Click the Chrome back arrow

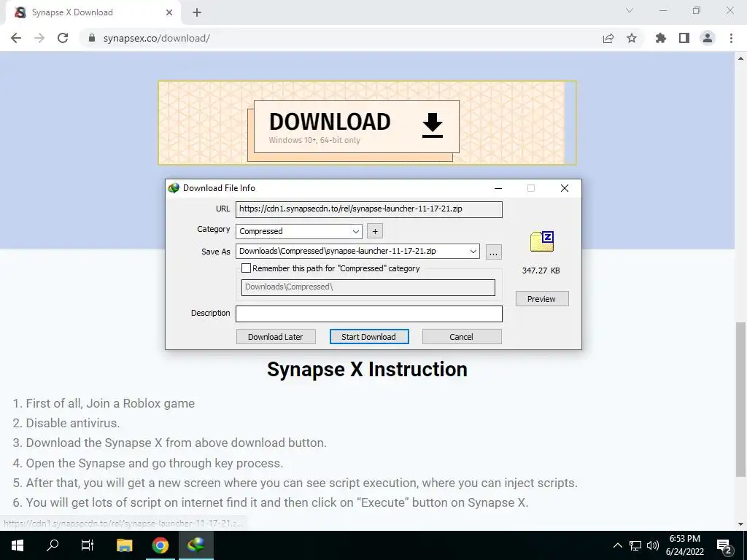point(16,38)
